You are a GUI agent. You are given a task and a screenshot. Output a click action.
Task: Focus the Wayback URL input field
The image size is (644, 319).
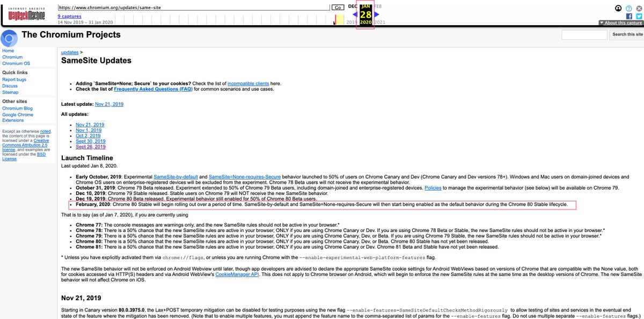click(193, 8)
